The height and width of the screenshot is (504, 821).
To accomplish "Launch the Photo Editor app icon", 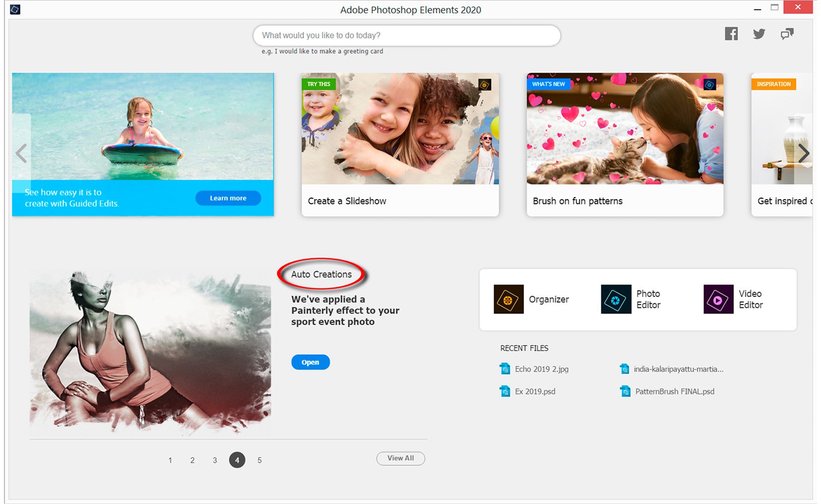I will click(x=616, y=299).
